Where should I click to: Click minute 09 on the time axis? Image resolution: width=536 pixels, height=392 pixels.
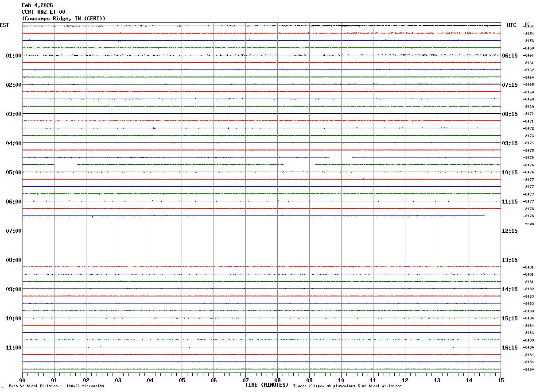pyautogui.click(x=309, y=380)
